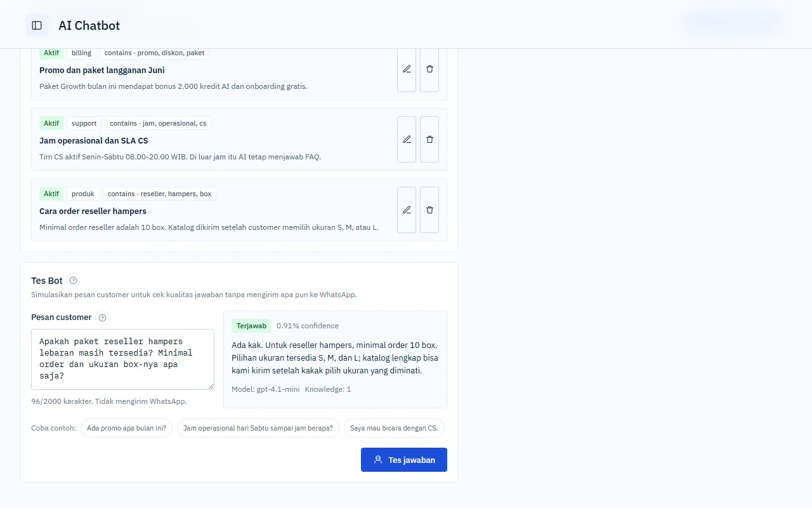Screen dimensions: 812x508
Task: Click the description starting 'Minimal order reseller adalah 10 box'
Action: click(x=209, y=227)
